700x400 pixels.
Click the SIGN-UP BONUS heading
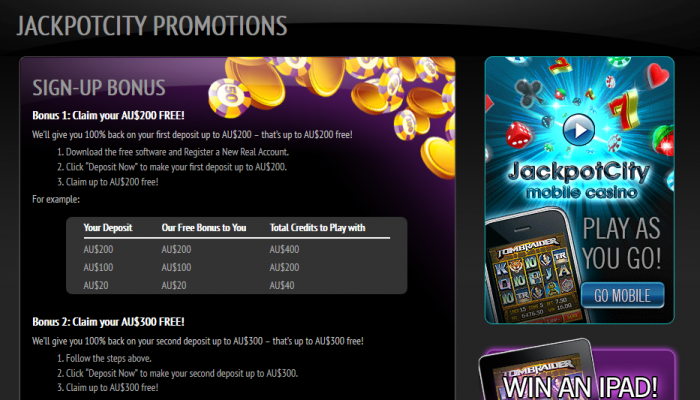[x=99, y=88]
